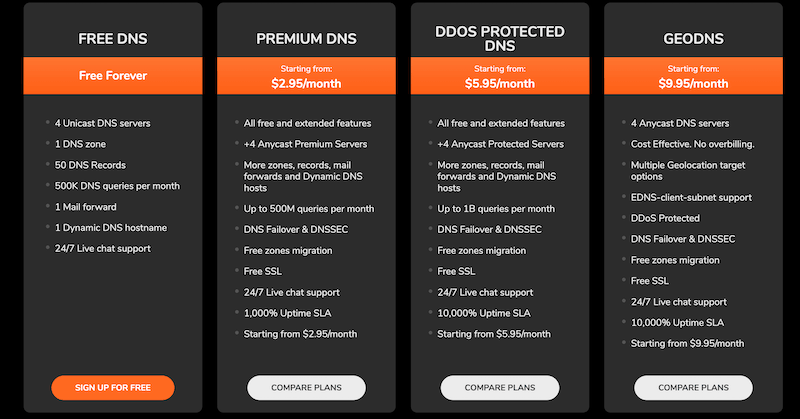Select the DDoS Protected DNS heading
The width and height of the screenshot is (800, 419).
point(499,37)
